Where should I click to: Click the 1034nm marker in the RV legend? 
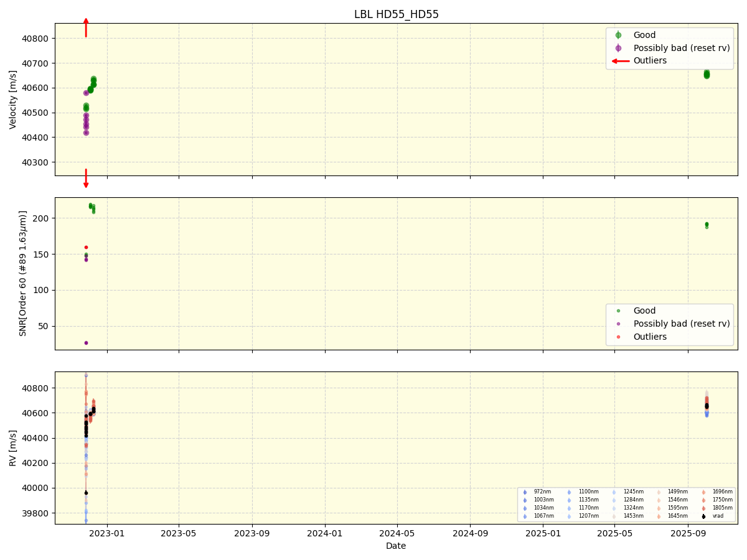pyautogui.click(x=525, y=508)
